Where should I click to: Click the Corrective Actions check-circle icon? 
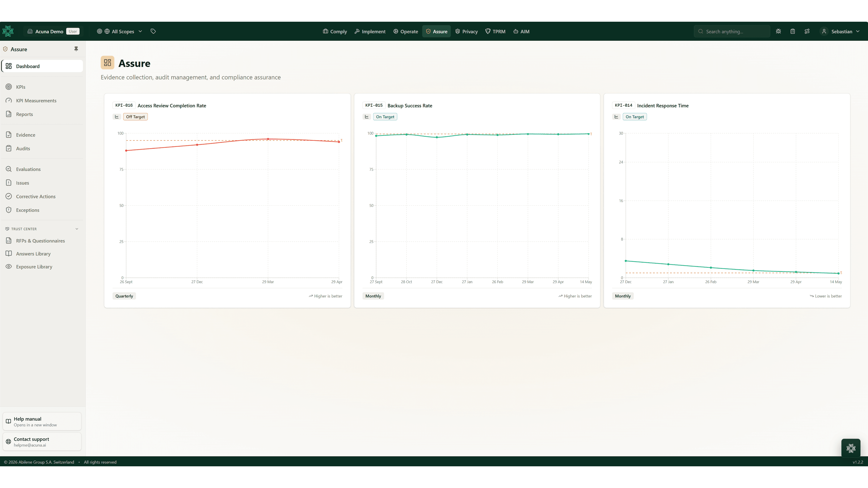pos(9,196)
